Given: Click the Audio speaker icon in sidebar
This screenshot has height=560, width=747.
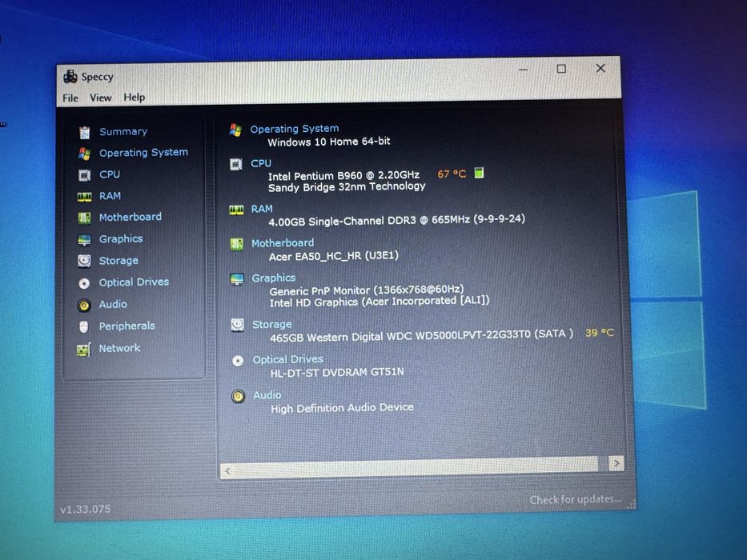Looking at the screenshot, I should pyautogui.click(x=84, y=306).
